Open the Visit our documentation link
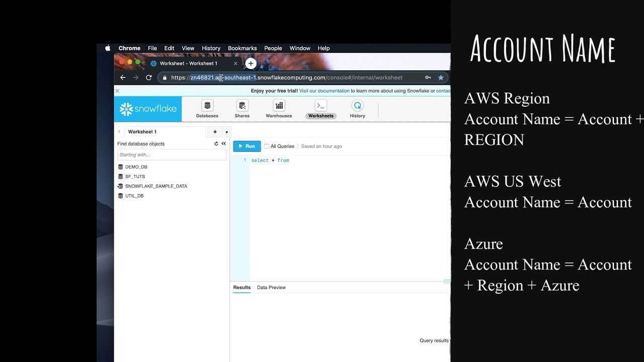Image resolution: width=644 pixels, height=362 pixels. pos(325,91)
